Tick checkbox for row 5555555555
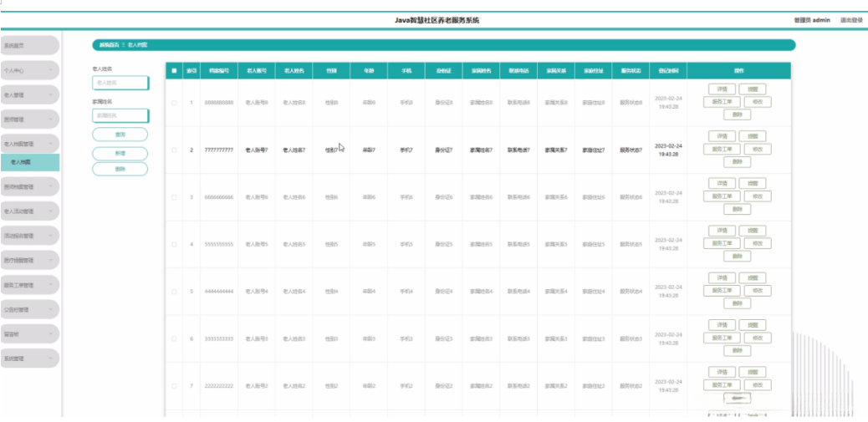868x422 pixels. click(174, 245)
